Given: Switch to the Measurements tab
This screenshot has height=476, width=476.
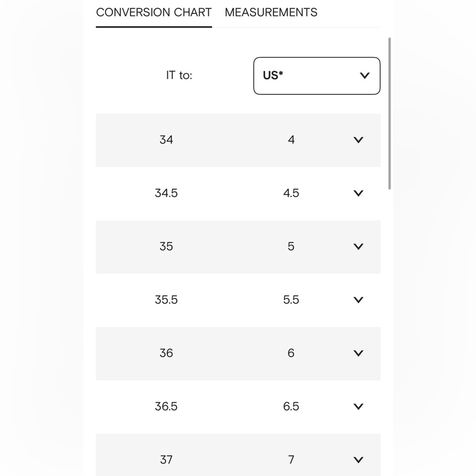Looking at the screenshot, I should point(271,12).
